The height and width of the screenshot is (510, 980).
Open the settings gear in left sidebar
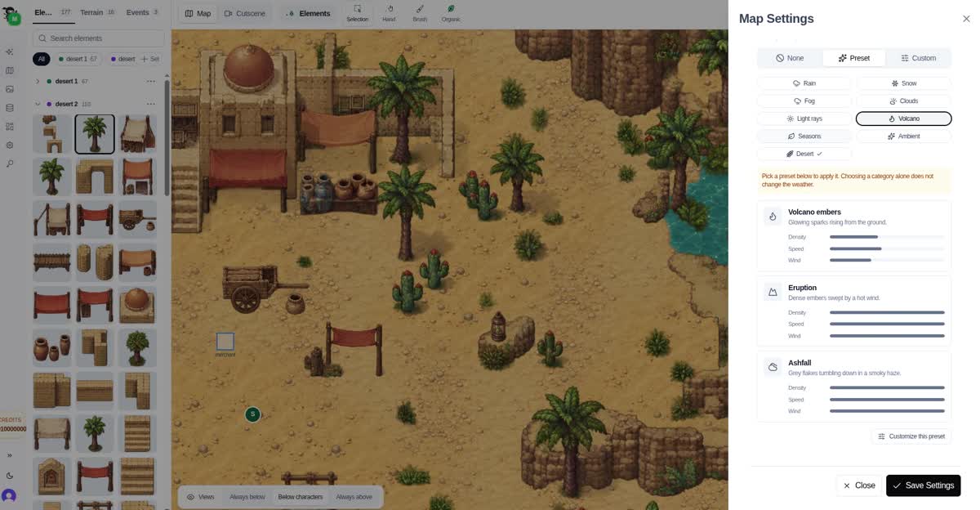(x=10, y=145)
